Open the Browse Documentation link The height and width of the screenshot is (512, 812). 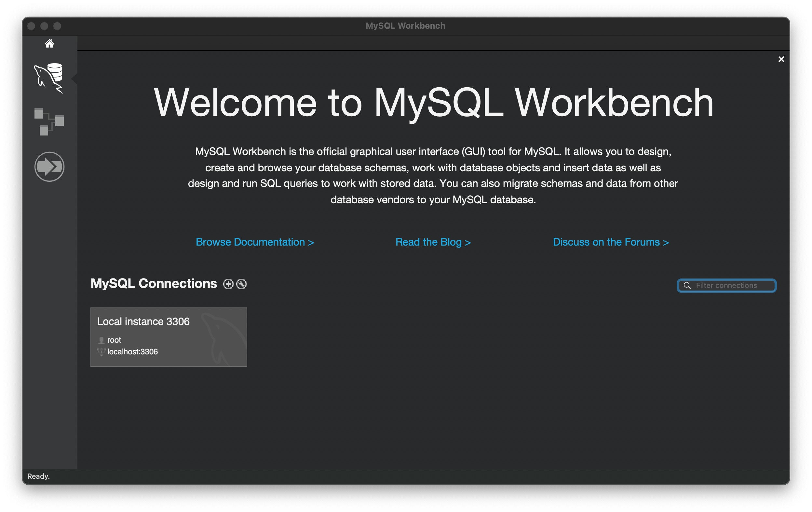click(255, 242)
